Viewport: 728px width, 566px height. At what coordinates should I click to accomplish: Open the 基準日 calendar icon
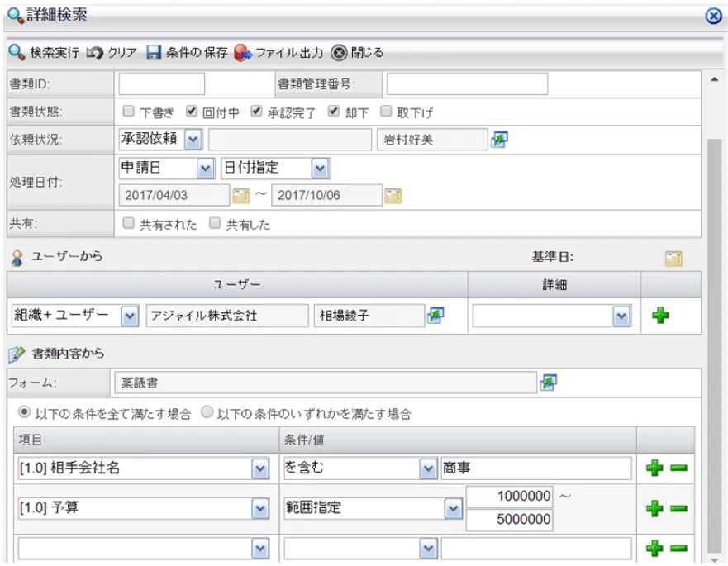(x=673, y=259)
